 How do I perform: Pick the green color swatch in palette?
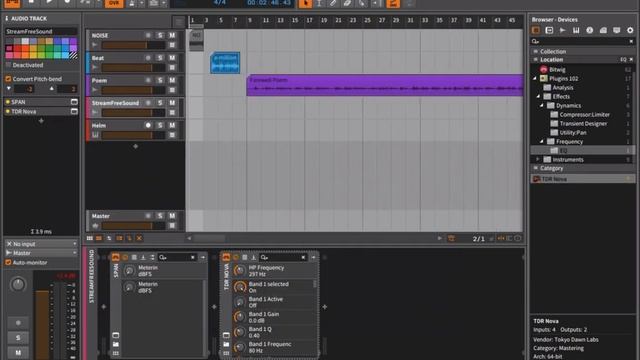(x=49, y=48)
